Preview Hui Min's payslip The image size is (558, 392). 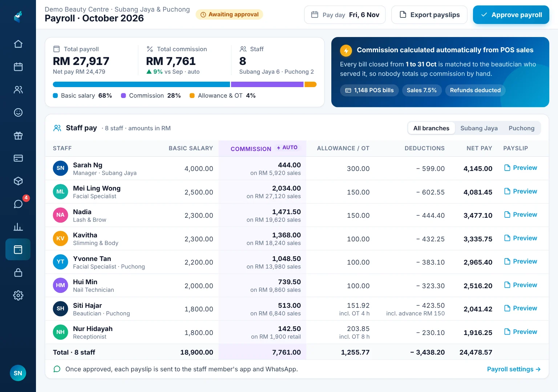coord(521,285)
